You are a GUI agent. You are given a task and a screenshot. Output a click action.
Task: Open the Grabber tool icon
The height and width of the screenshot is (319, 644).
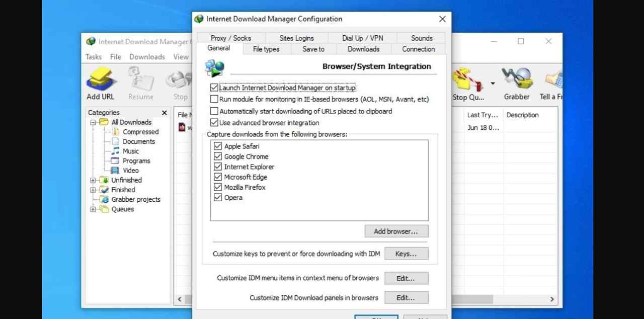[517, 79]
